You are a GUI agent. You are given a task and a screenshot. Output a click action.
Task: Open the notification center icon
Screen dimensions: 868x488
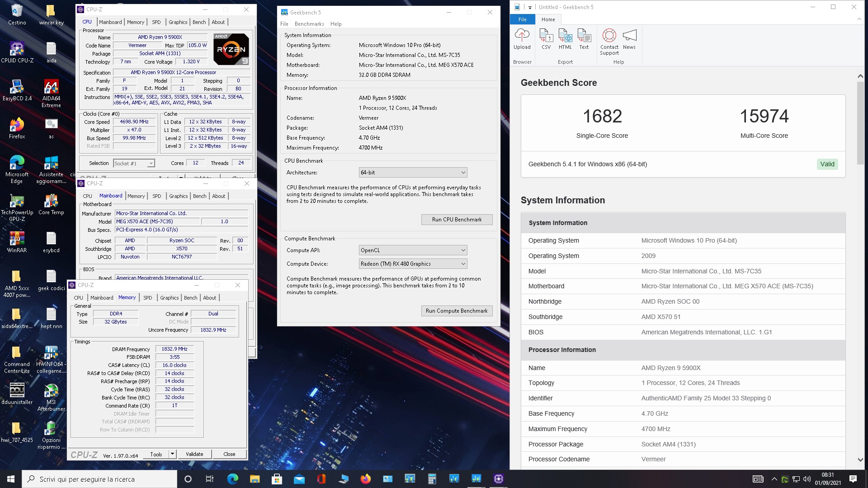click(853, 479)
